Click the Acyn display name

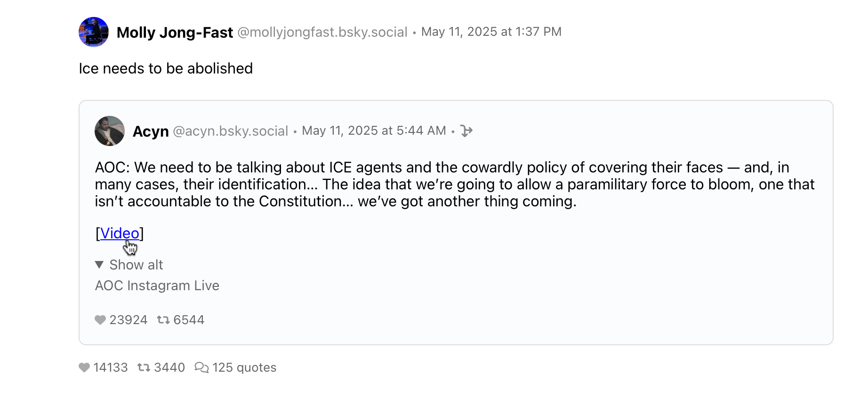tap(151, 131)
